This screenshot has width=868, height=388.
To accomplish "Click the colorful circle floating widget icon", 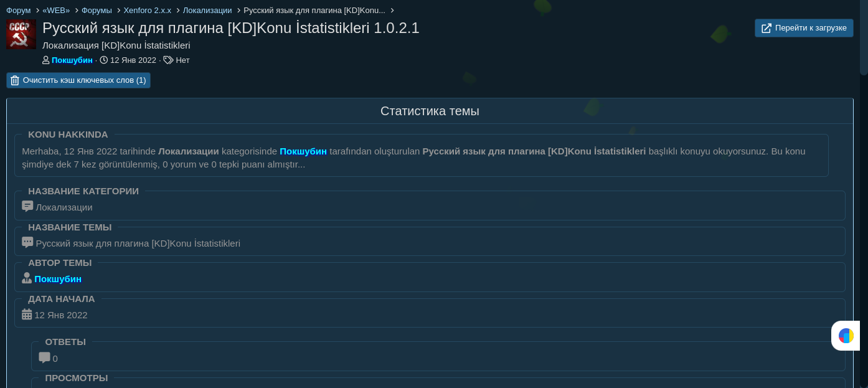I will (x=846, y=336).
